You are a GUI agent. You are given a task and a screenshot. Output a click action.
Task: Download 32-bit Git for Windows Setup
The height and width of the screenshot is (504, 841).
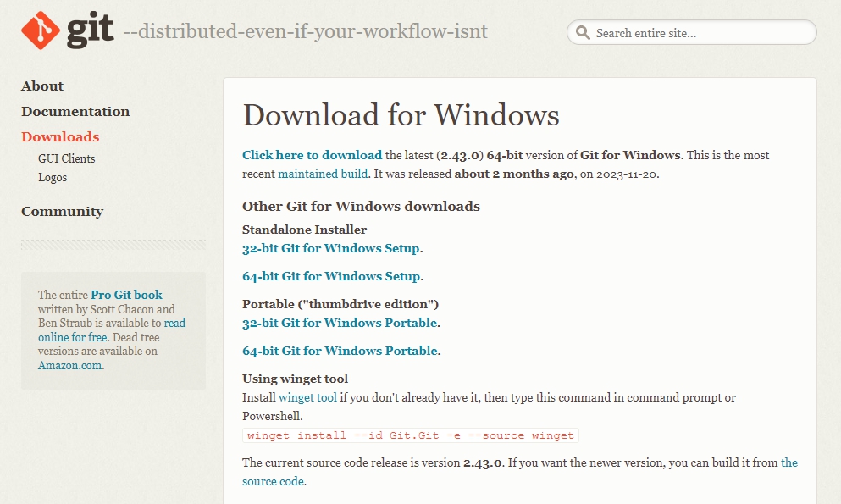(x=331, y=248)
